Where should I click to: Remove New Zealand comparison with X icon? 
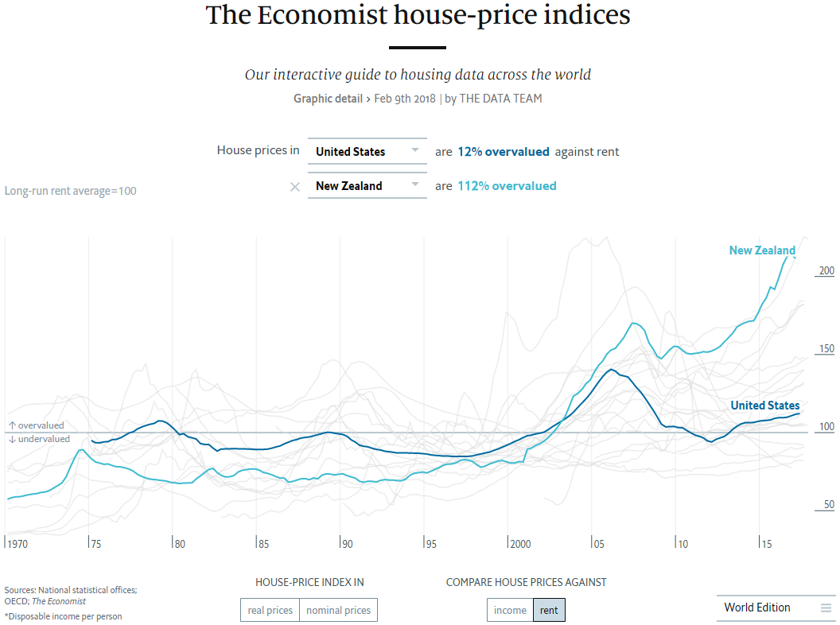pos(295,186)
